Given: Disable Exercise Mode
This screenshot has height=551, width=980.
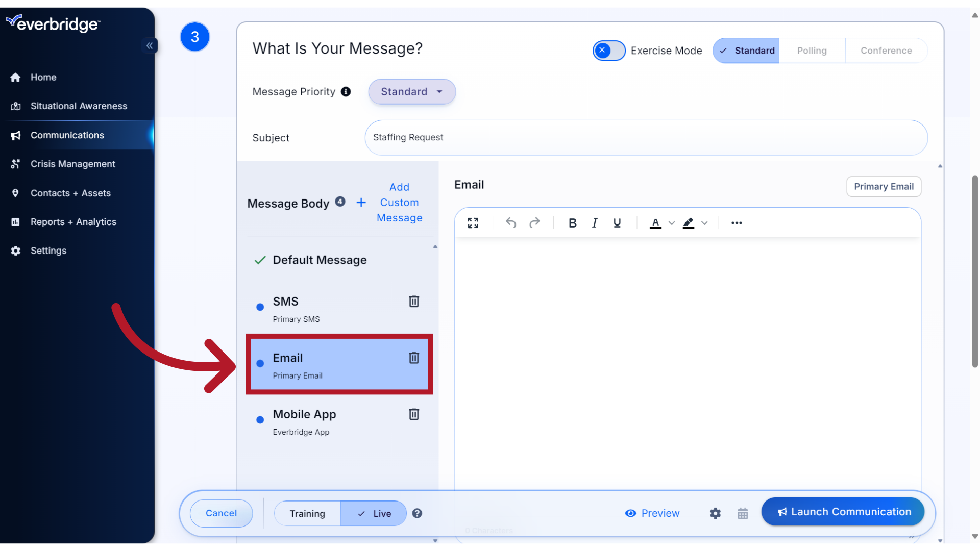Looking at the screenshot, I should click(x=608, y=51).
